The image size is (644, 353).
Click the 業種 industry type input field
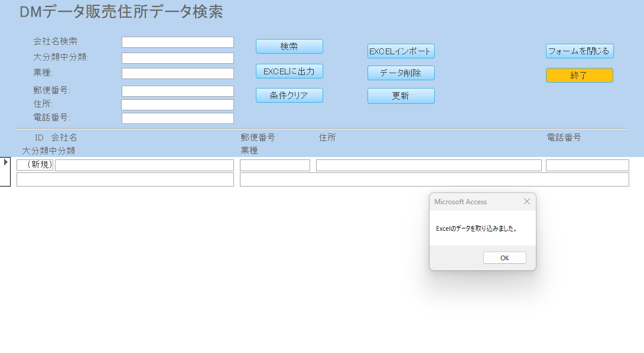177,73
